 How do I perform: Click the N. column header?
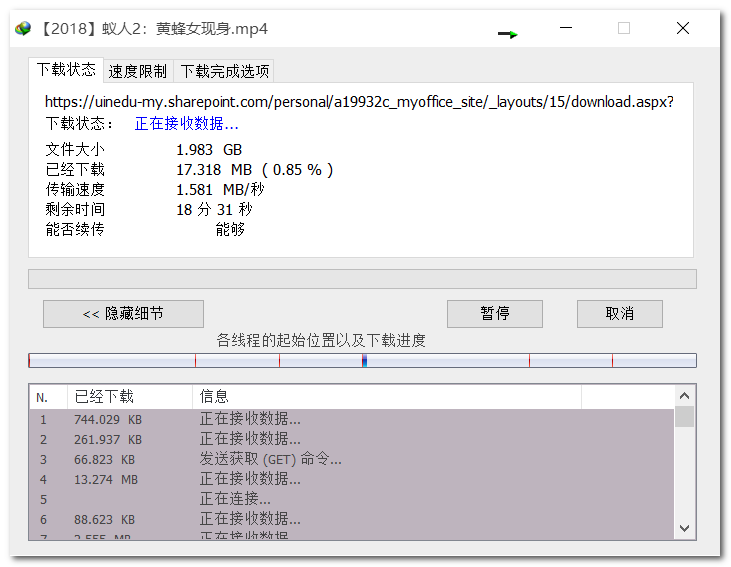click(x=48, y=397)
